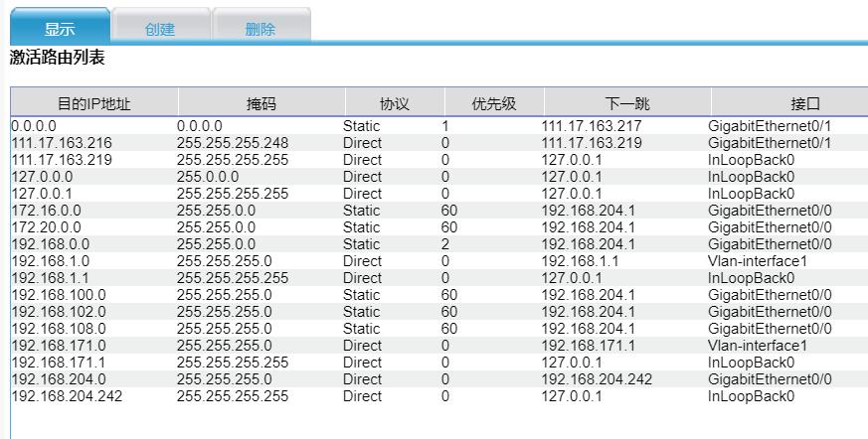Click the 172.16.0.0 destination entry
The width and height of the screenshot is (868, 439).
coord(47,211)
